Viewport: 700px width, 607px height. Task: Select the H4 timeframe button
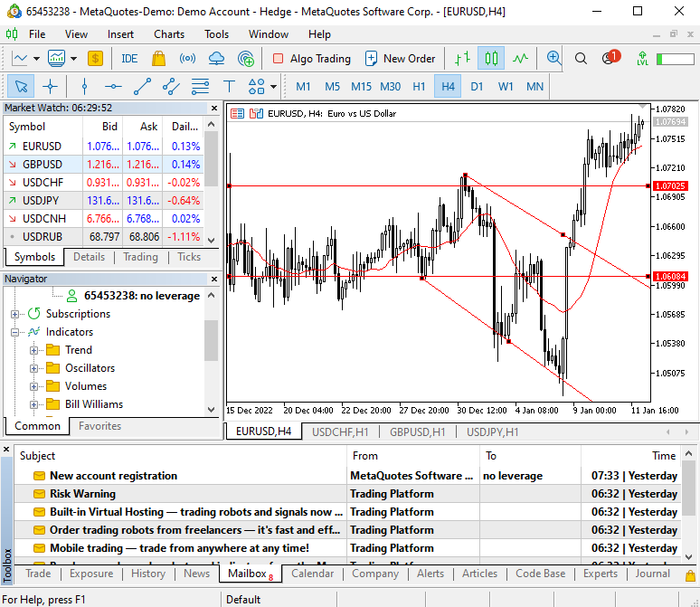(448, 87)
